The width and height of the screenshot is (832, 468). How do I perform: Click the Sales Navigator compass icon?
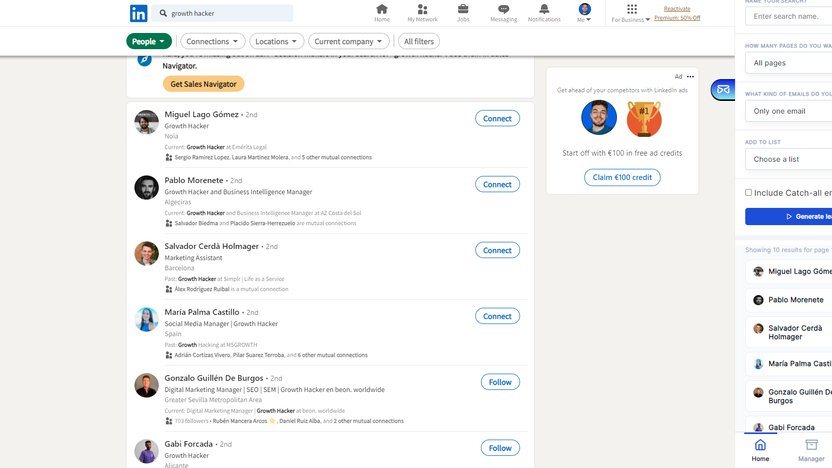point(144,59)
